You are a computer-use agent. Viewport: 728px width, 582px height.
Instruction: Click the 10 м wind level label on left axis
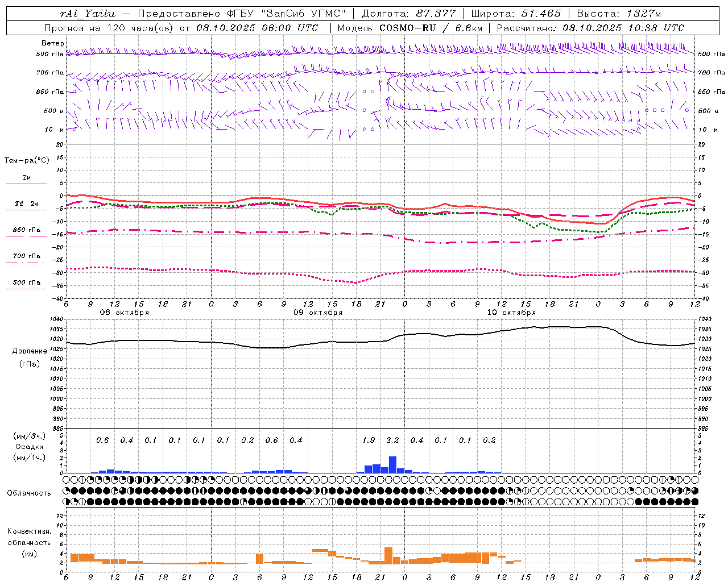coord(54,130)
